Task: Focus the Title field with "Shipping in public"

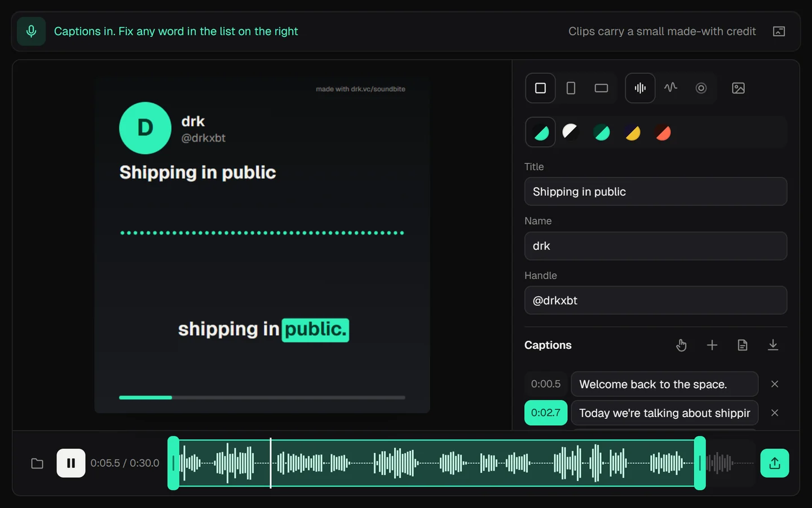Action: [656, 191]
